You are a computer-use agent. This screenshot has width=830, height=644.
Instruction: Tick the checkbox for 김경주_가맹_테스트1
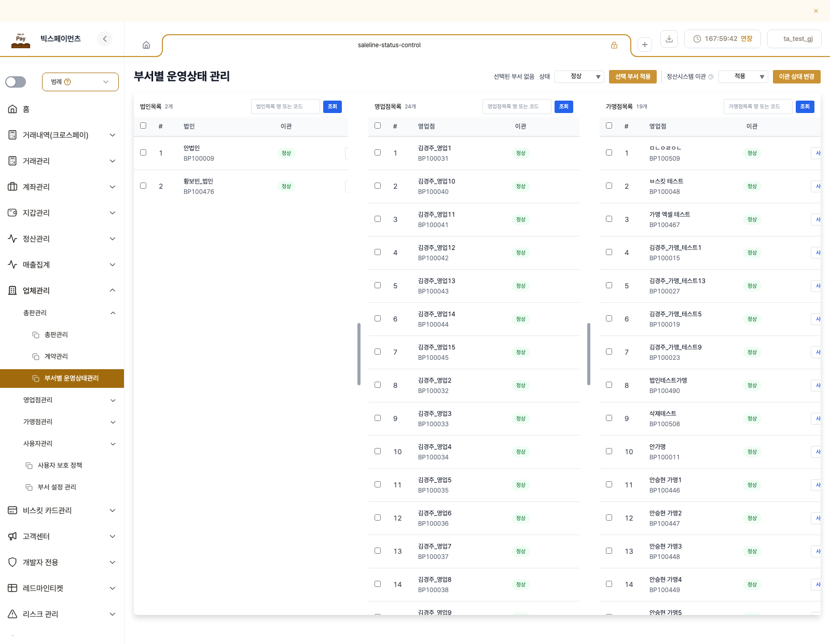609,252
